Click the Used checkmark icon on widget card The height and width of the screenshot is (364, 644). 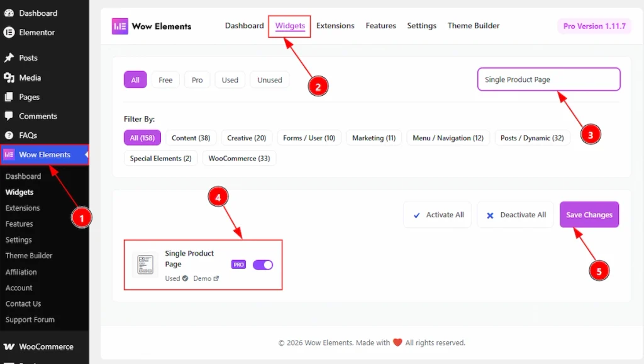186,278
